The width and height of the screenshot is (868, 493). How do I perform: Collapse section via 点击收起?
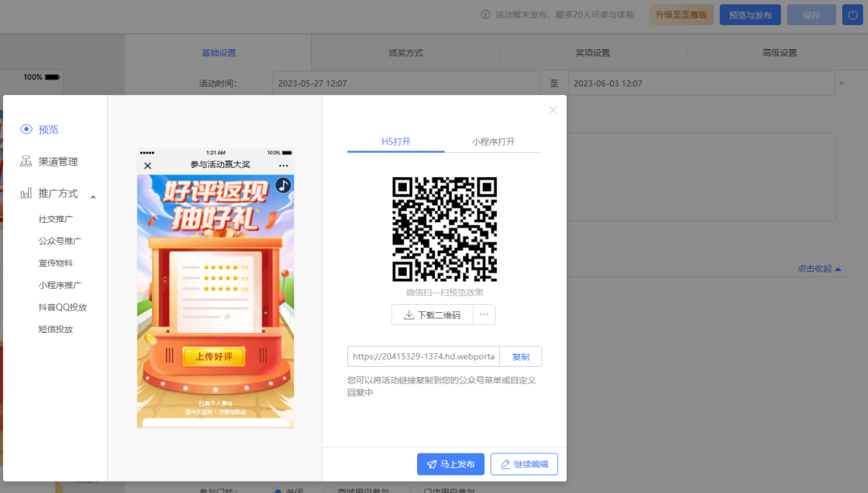[x=819, y=269]
